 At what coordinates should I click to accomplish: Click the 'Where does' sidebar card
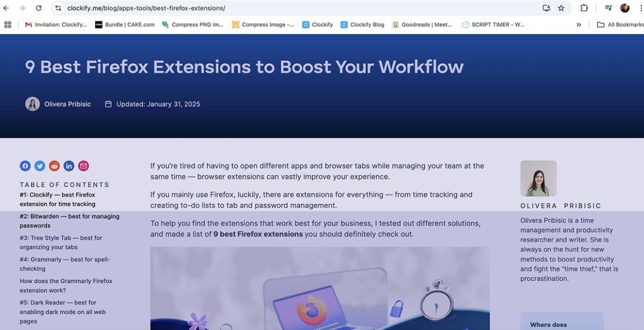click(562, 321)
